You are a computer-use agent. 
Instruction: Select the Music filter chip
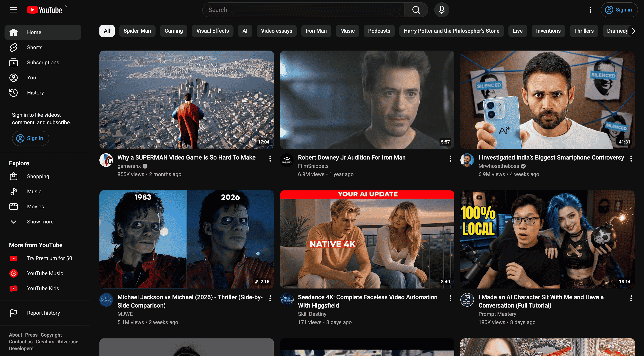pyautogui.click(x=347, y=31)
